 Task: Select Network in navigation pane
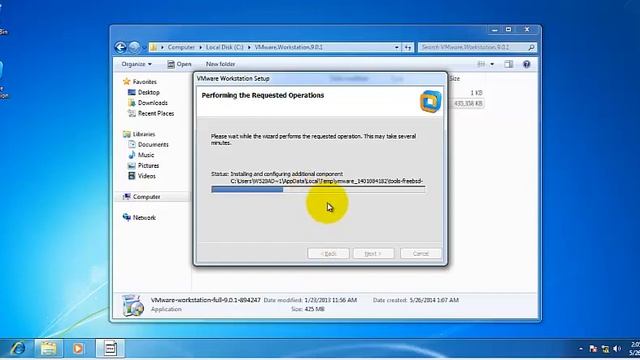pos(139,218)
